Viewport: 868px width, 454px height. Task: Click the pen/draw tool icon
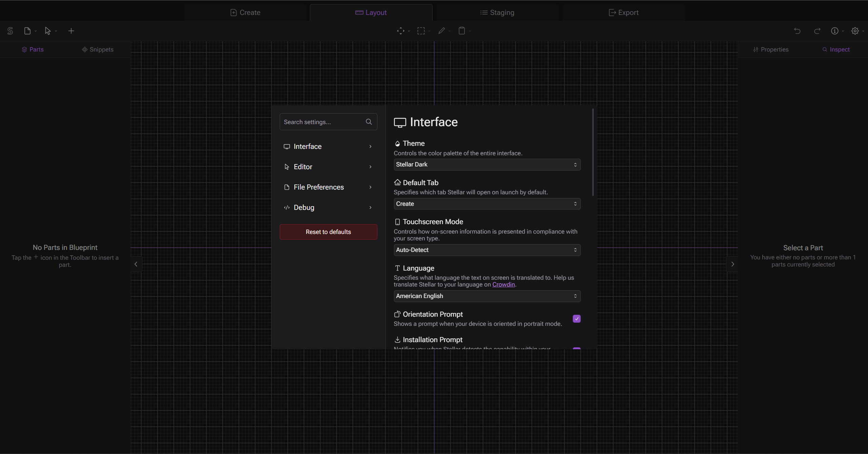(x=441, y=31)
